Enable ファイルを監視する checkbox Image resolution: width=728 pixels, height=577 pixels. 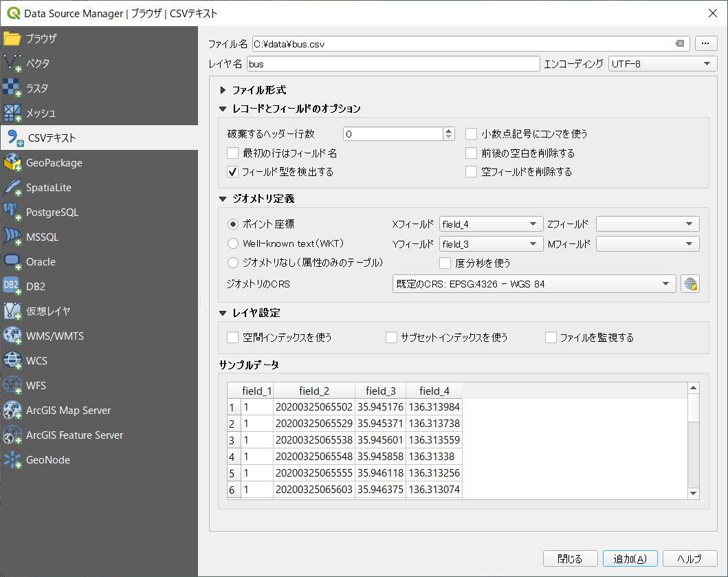pos(551,337)
